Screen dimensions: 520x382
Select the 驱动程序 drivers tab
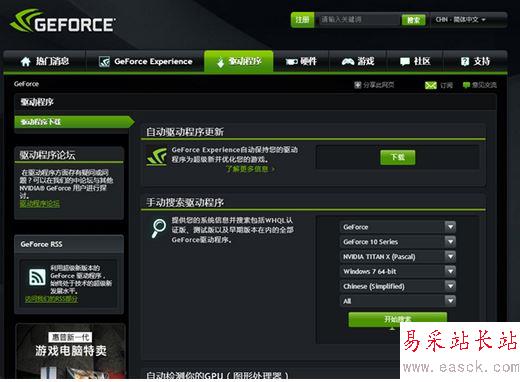239,61
